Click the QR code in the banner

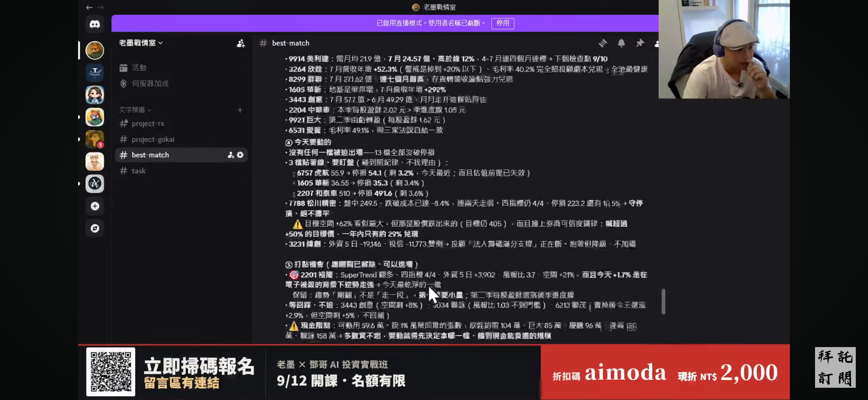coord(111,372)
